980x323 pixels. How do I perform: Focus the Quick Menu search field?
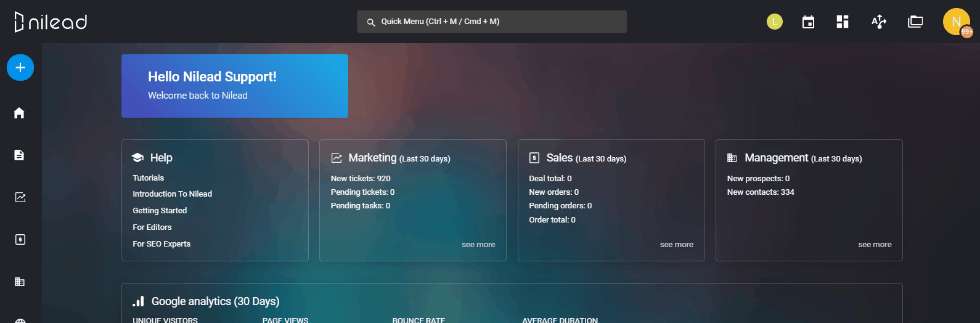492,22
